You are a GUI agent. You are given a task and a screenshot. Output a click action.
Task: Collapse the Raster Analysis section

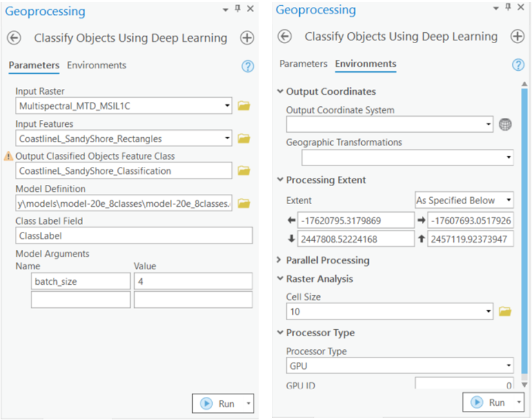280,279
